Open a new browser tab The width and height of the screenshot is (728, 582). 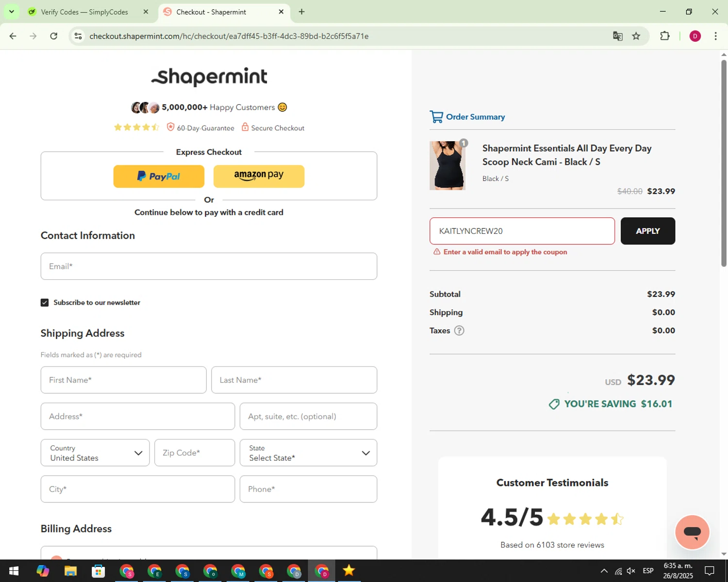(x=301, y=12)
